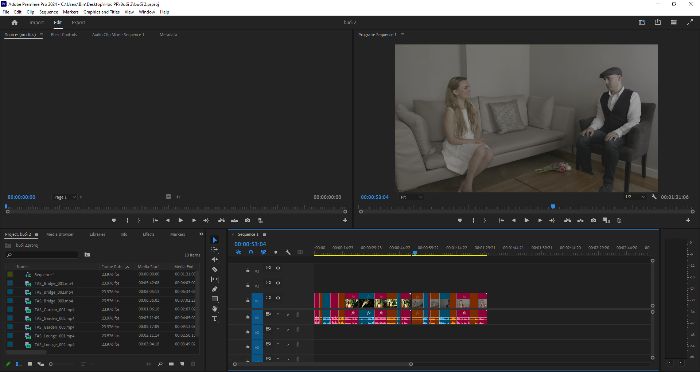
Task: Open the Clip menu
Action: [30, 12]
